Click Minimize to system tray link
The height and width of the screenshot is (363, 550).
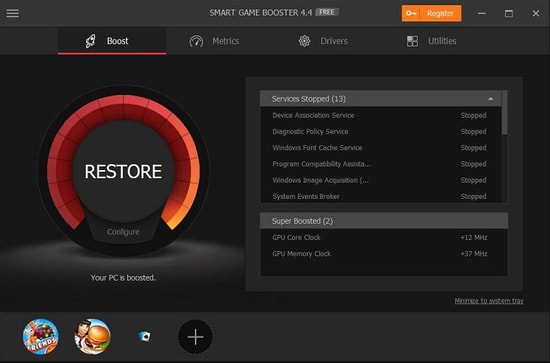pyautogui.click(x=489, y=301)
